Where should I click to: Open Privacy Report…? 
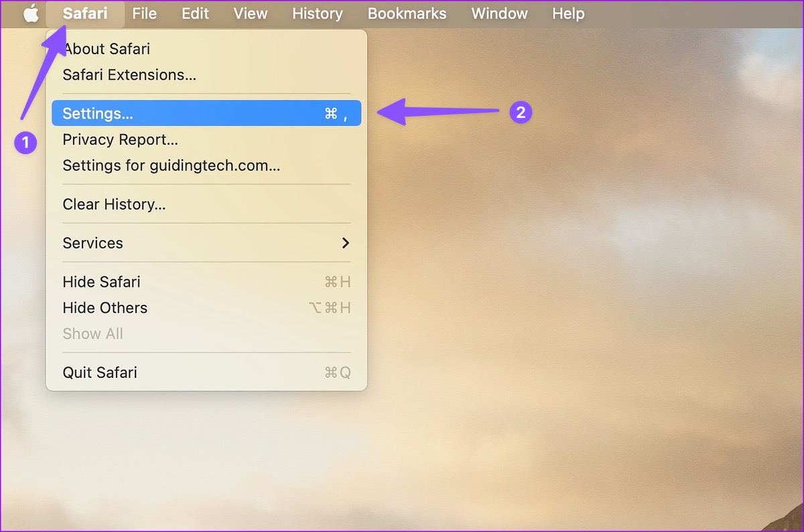coord(120,139)
